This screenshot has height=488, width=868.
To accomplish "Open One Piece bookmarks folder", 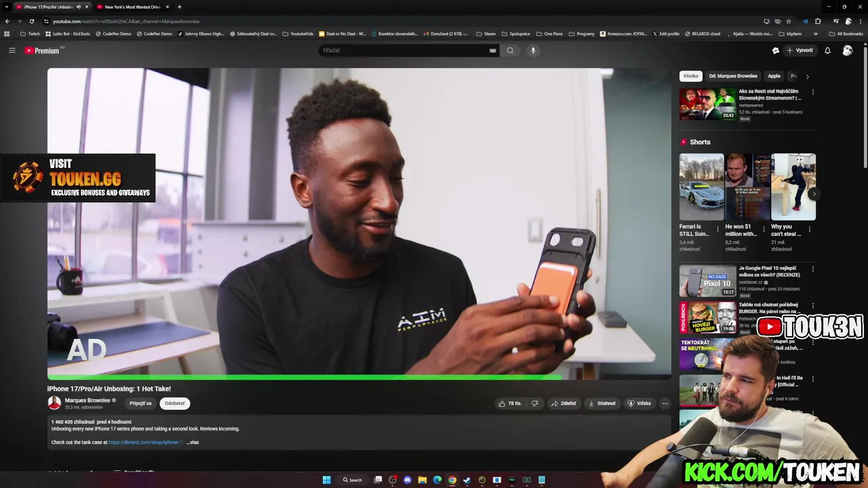I will [549, 34].
